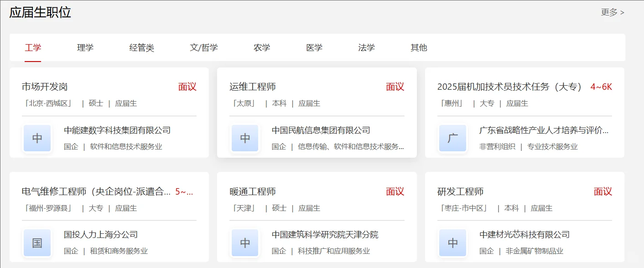Viewport: 644px width, 268px height.
Task: Click the 科技推广和应用服务业 industry text
Action: [x=334, y=251]
